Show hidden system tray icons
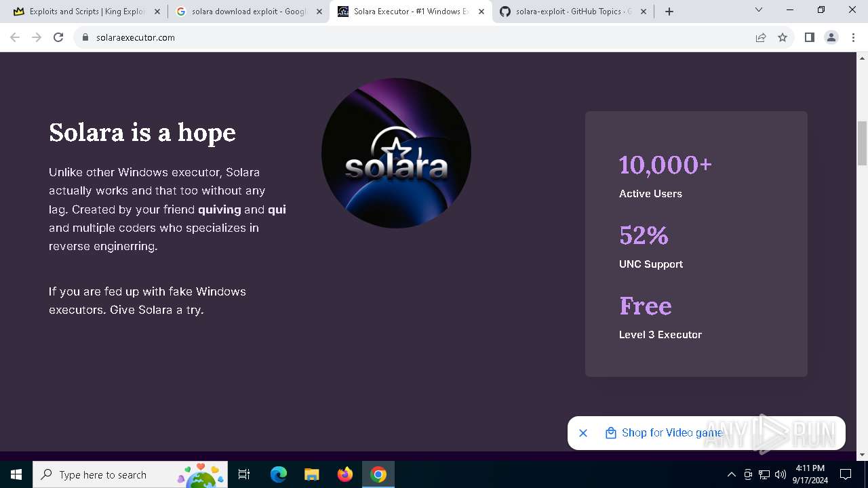The width and height of the screenshot is (868, 488). click(x=731, y=474)
